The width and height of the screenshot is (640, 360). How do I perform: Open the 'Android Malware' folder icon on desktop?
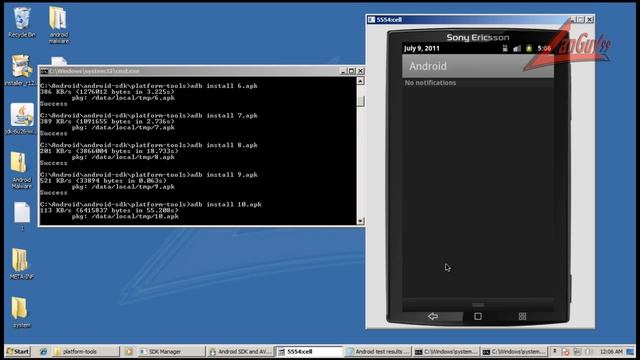click(21, 170)
